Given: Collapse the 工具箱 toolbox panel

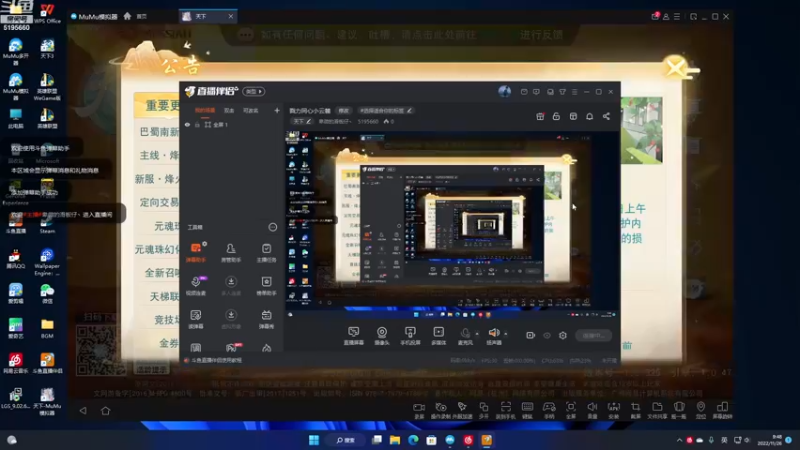Looking at the screenshot, I should tap(273, 227).
